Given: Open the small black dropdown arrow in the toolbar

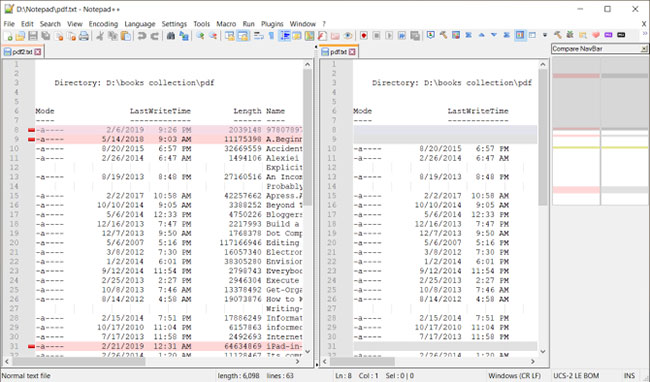Looking at the screenshot, I should point(545,35).
